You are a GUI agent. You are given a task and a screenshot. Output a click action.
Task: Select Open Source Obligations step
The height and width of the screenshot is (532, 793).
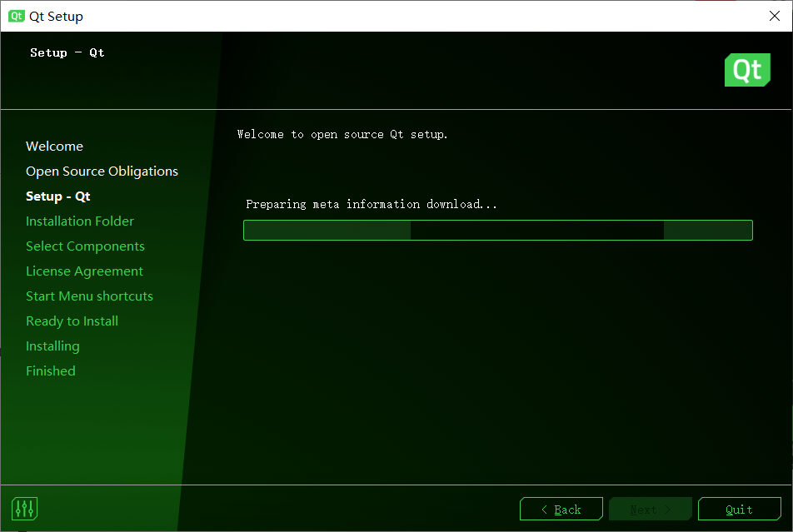[102, 172]
